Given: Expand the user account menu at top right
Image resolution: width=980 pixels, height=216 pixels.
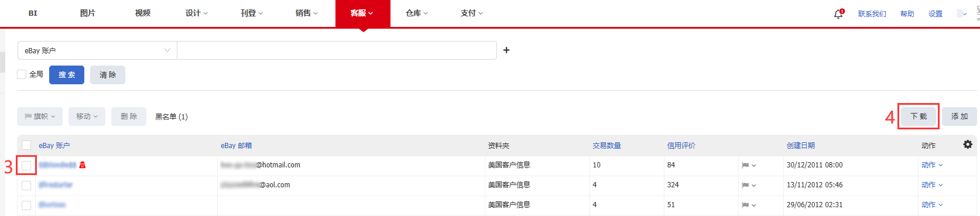Looking at the screenshot, I should [962, 13].
